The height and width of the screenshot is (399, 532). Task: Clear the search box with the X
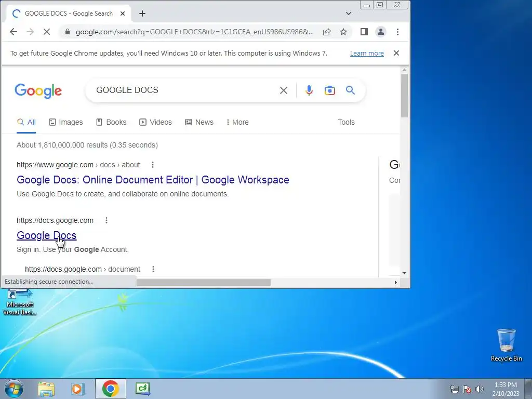[x=283, y=90]
